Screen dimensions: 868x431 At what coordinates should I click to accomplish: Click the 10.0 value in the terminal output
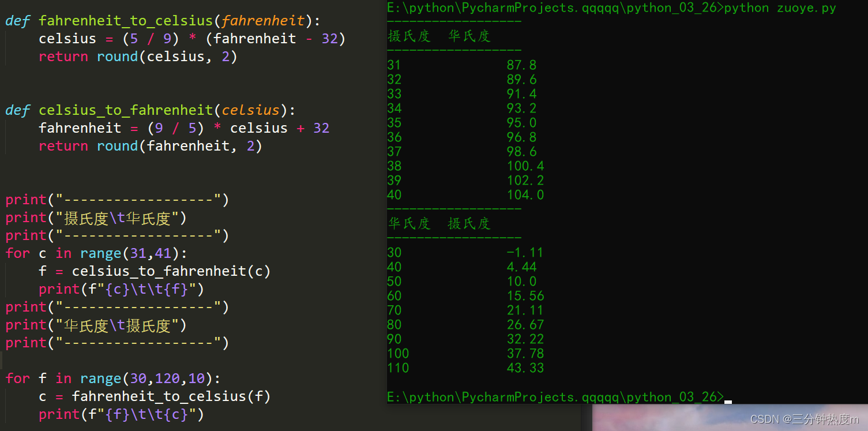pos(521,282)
